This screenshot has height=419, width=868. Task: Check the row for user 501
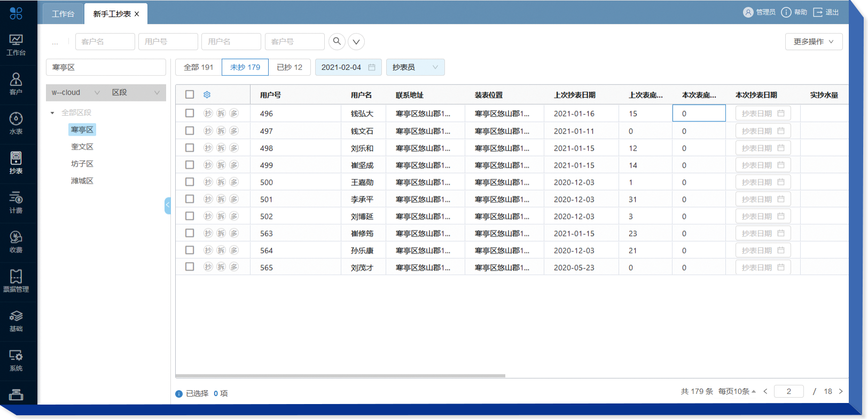(x=190, y=199)
